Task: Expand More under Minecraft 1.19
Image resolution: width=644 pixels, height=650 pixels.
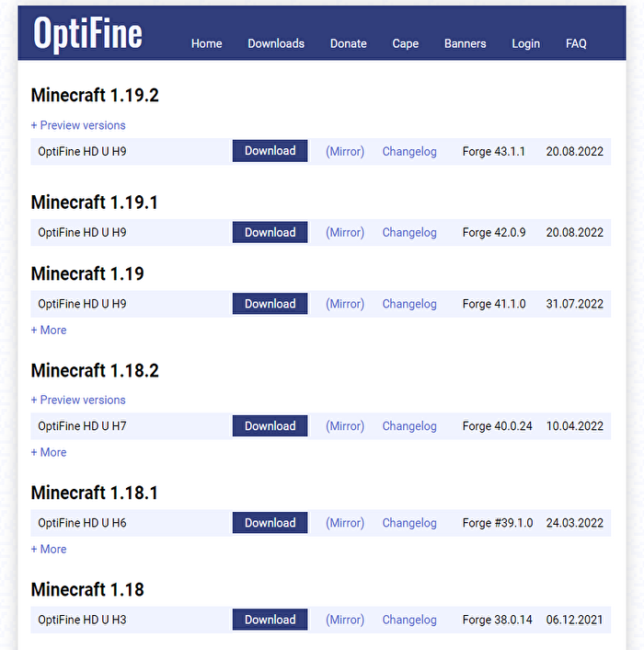Action: 49,330
